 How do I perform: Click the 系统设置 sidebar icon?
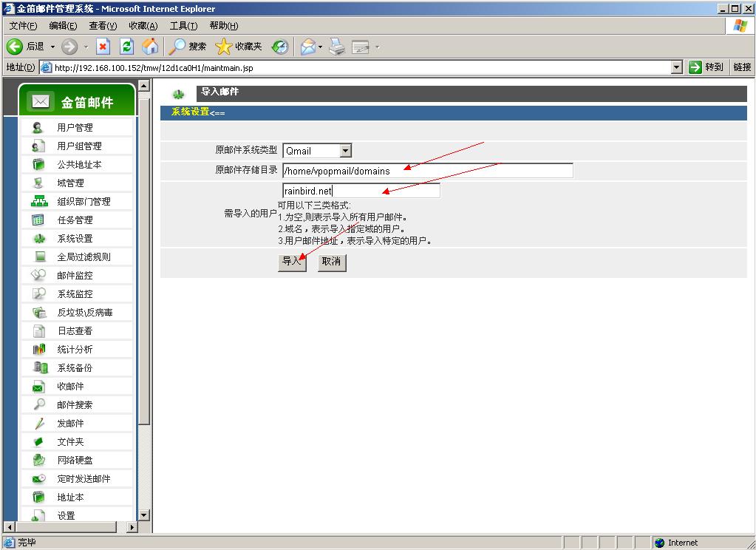(39, 238)
